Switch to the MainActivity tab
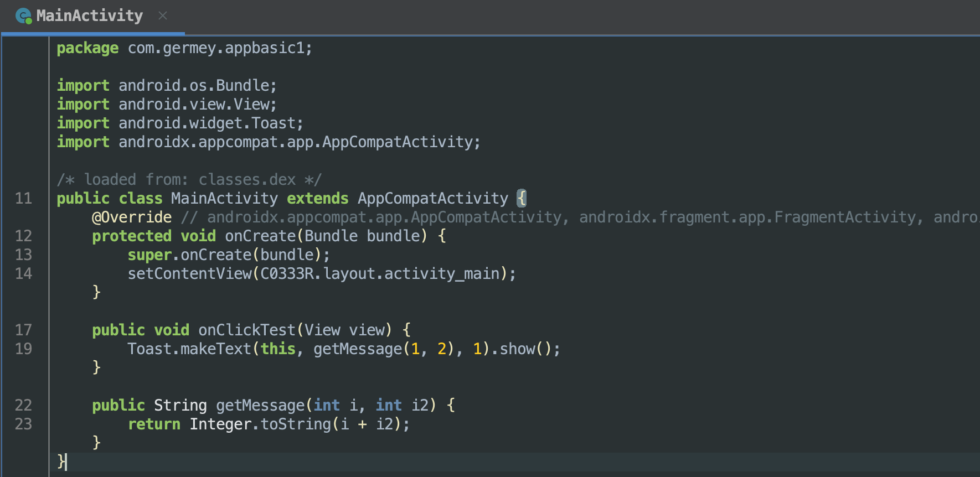The height and width of the screenshot is (477, 980). pos(89,16)
